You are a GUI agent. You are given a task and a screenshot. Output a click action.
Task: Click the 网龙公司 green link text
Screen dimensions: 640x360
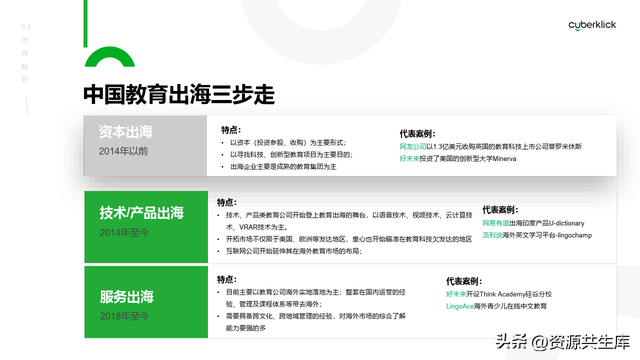[413, 147]
